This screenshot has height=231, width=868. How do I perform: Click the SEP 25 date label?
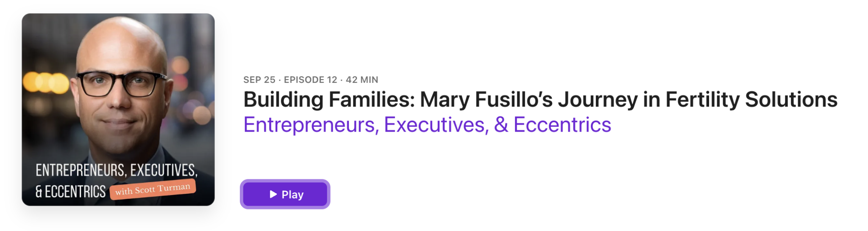coord(259,80)
